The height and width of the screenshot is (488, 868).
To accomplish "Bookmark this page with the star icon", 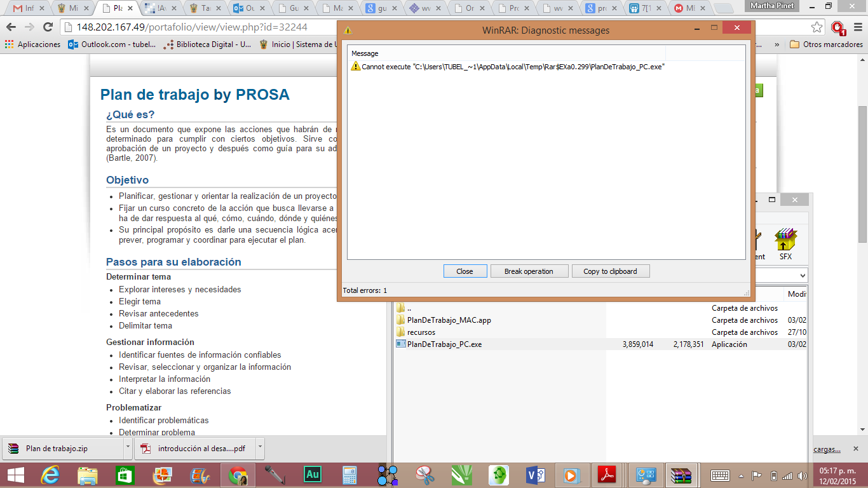I will 817,27.
